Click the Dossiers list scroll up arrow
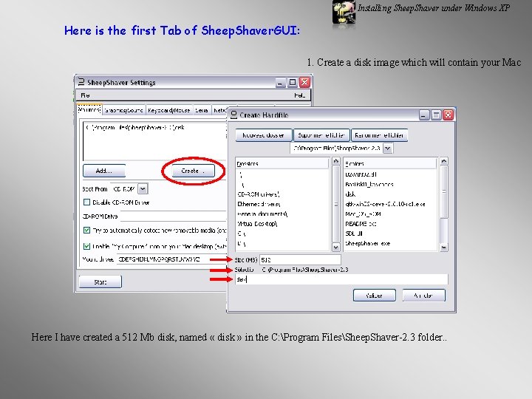This screenshot has width=532, height=399. 336,161
